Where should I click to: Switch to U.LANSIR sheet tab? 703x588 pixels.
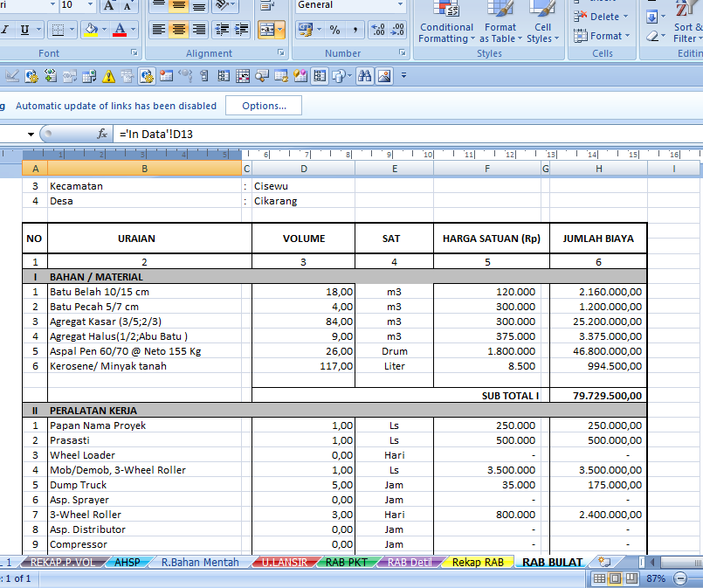pos(284,562)
